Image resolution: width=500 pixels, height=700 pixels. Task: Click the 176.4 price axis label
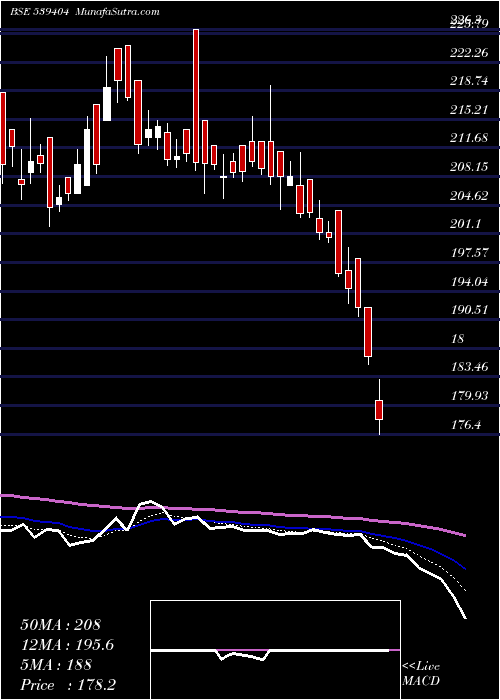(465, 425)
